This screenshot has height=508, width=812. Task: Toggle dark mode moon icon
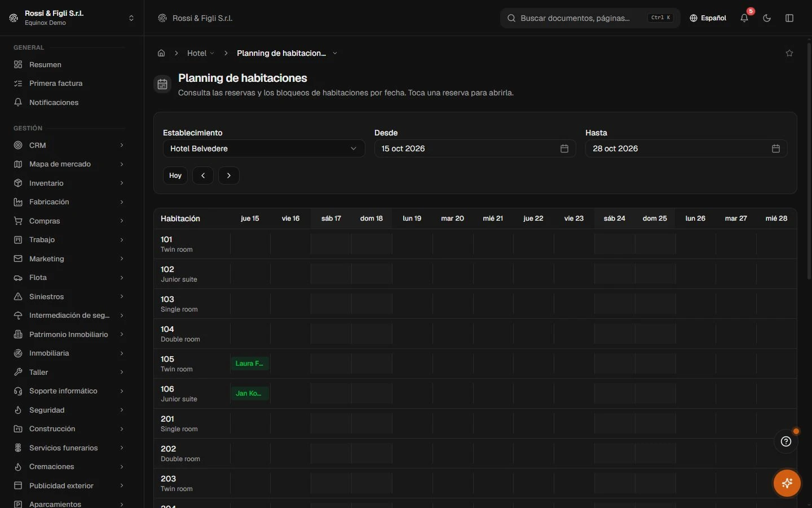coord(767,18)
